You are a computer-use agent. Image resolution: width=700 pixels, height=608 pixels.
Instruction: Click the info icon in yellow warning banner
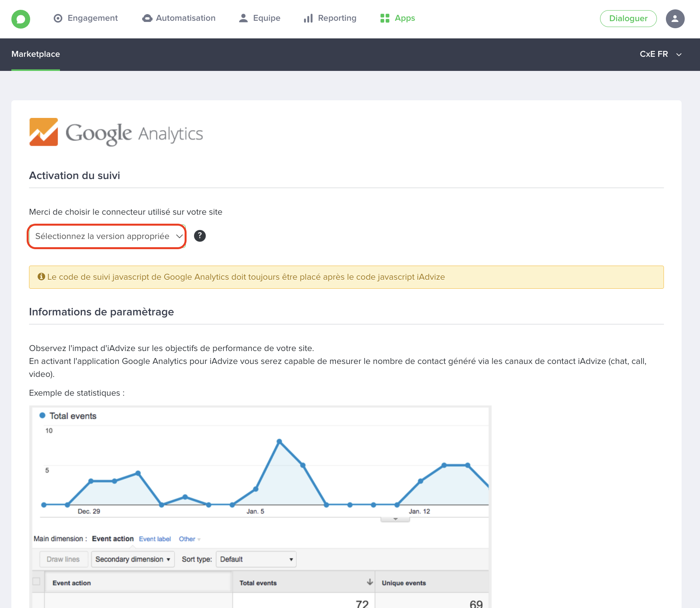point(41,277)
